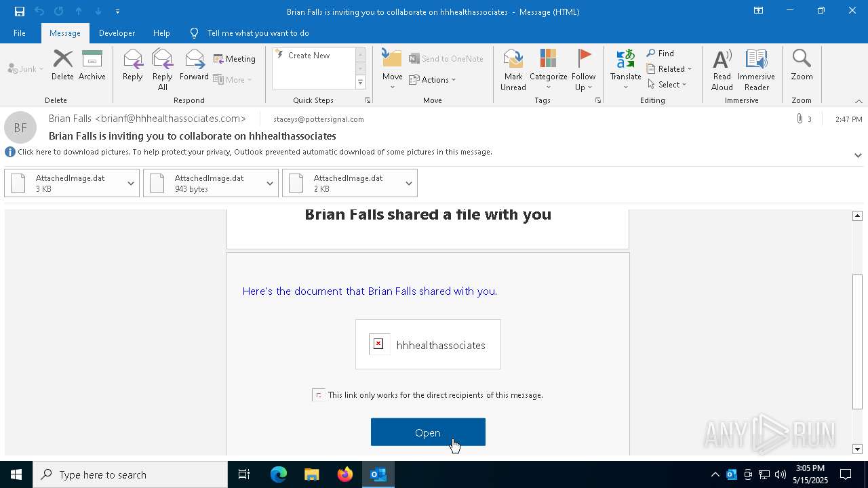868x488 pixels.
Task: Click the Undo arrow in quick access toolbar
Action: pos(39,12)
